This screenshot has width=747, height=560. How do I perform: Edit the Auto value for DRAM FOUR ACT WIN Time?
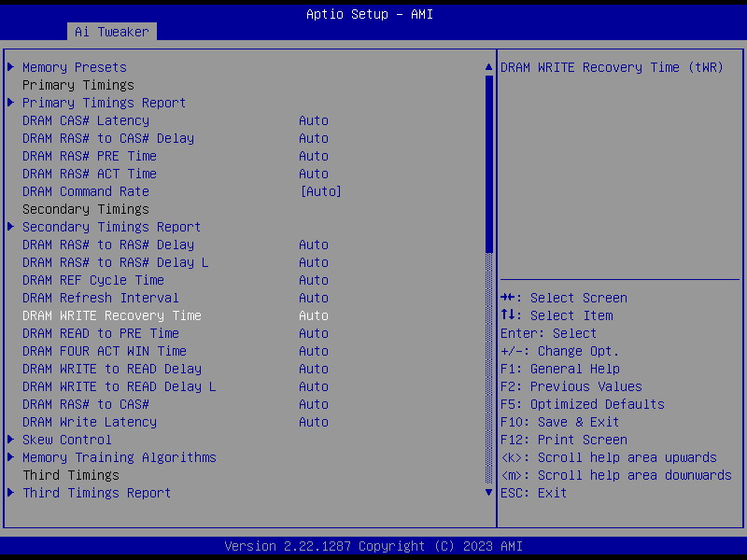(314, 351)
